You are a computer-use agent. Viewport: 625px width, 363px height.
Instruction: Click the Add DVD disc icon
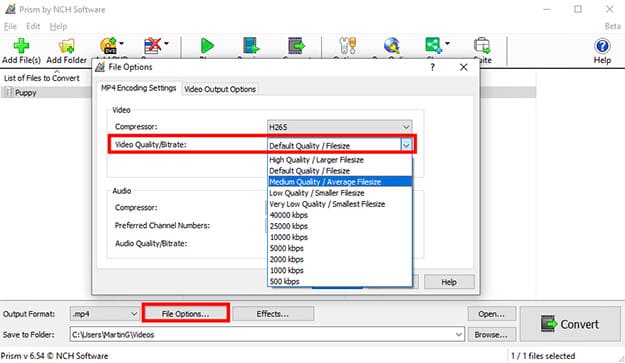pos(108,46)
